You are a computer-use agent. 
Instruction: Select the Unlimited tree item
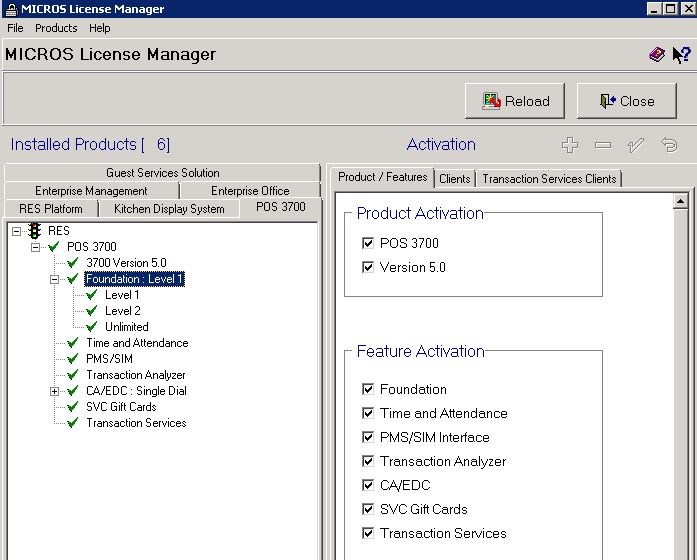(126, 327)
